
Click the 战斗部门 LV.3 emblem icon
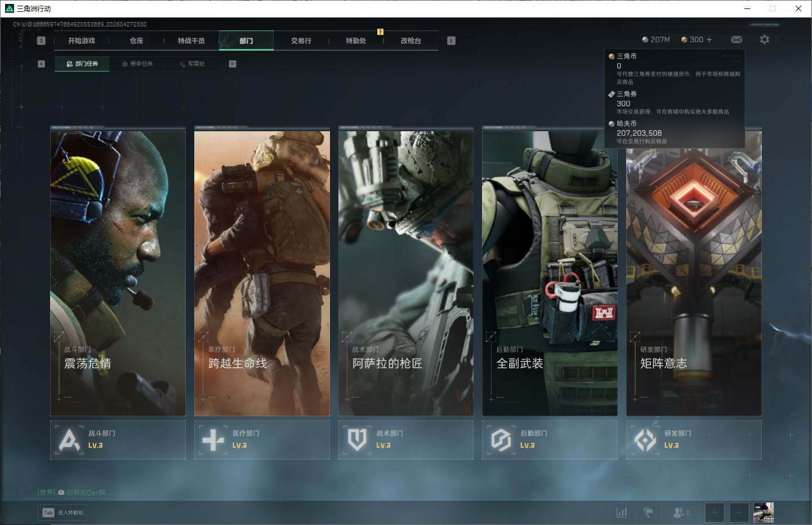(69, 439)
